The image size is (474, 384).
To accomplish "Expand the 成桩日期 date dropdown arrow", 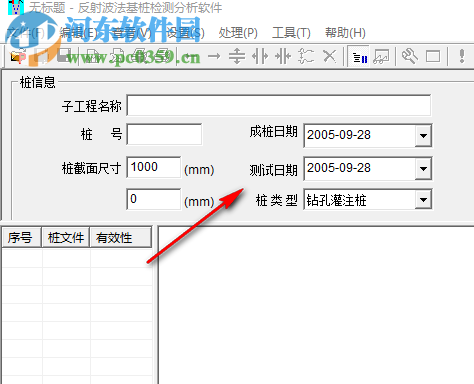I will pyautogui.click(x=423, y=136).
